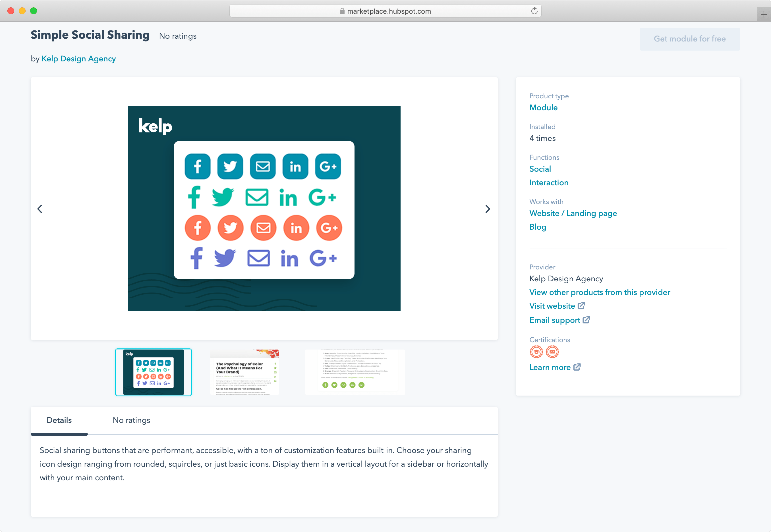771x532 pixels.
Task: Click the second certification badge icon
Action: tap(552, 352)
